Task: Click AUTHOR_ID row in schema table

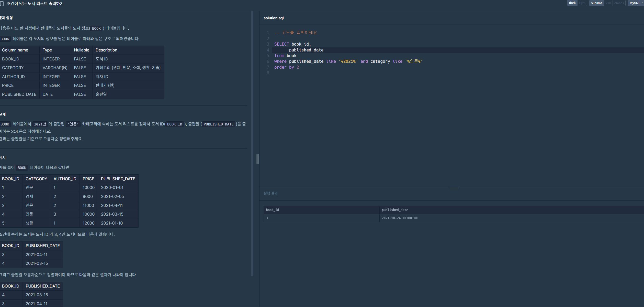Action: pos(82,77)
